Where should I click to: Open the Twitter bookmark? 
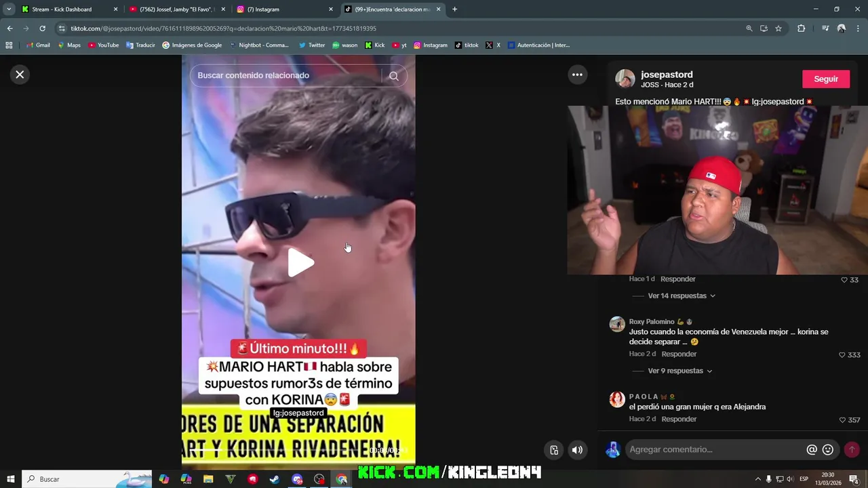pyautogui.click(x=312, y=45)
